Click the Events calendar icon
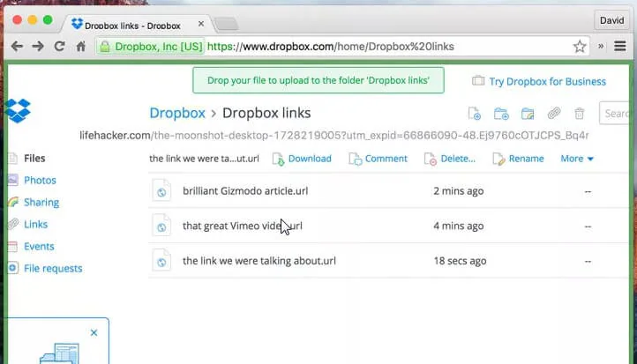This screenshot has width=637, height=364. 13,246
